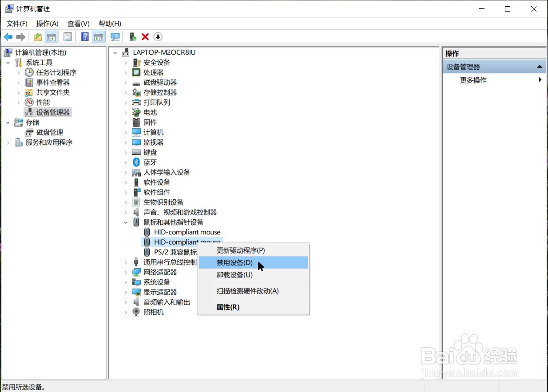Collapse the 鼠标和其他指针设备 node

126,222
